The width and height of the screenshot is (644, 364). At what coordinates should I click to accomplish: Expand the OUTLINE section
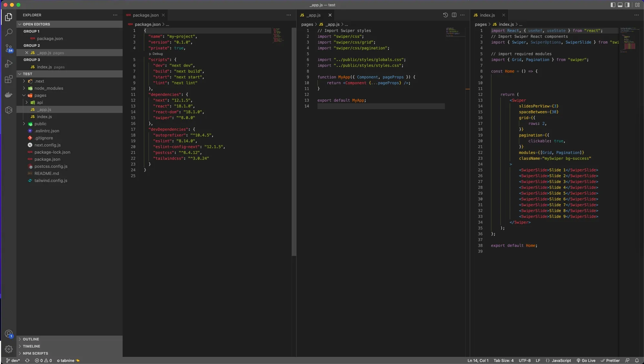[x=31, y=339]
